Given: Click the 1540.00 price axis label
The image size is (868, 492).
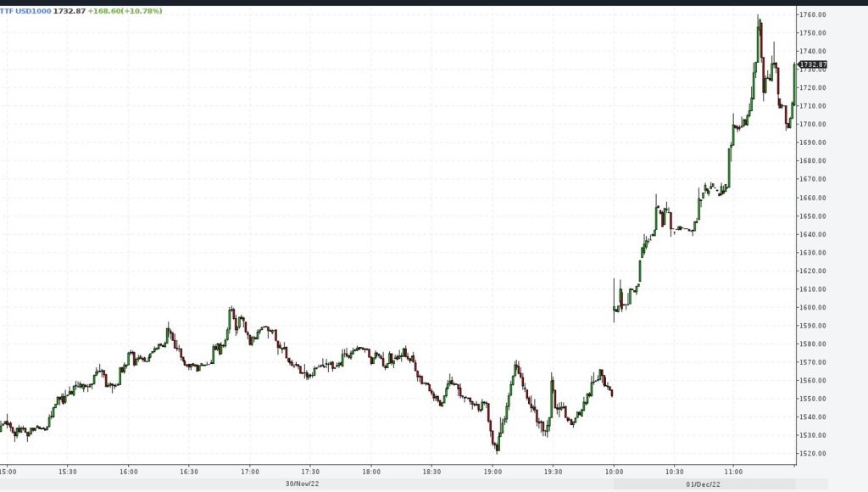Looking at the screenshot, I should tap(813, 417).
